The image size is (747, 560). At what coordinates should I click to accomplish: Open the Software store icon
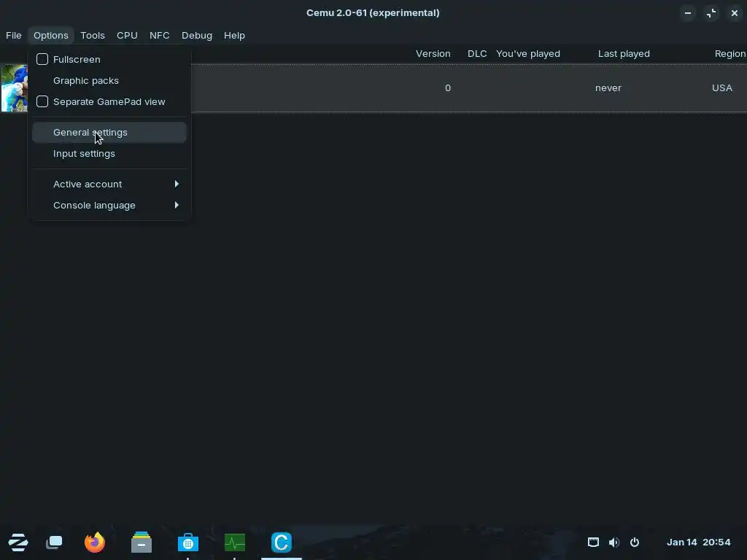coord(188,542)
